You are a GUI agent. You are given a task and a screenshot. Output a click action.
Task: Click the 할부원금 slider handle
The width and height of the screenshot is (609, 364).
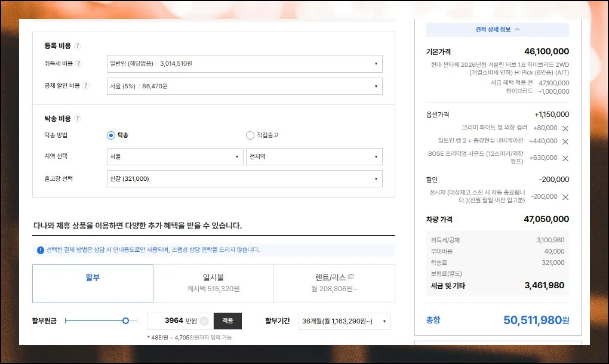(125, 321)
